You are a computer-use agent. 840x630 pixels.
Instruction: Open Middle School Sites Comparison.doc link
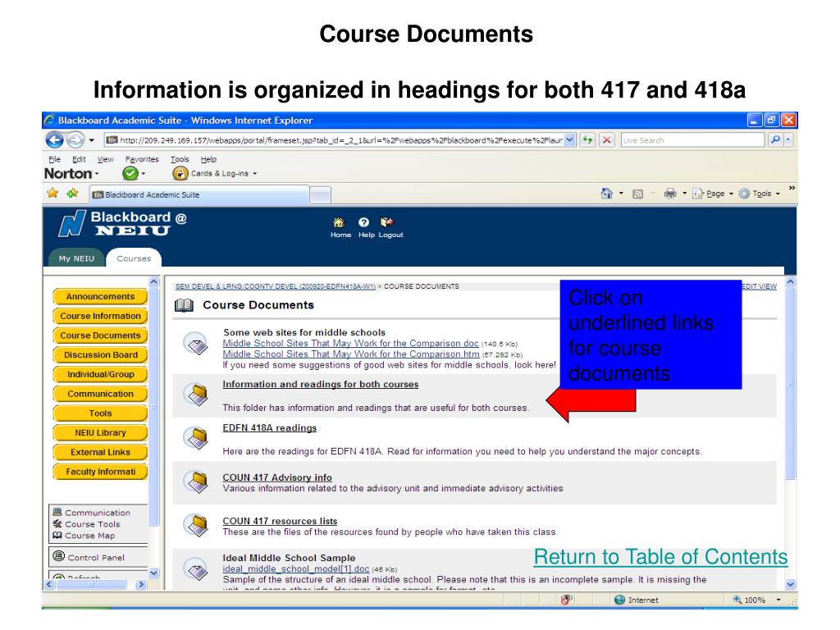(x=350, y=344)
